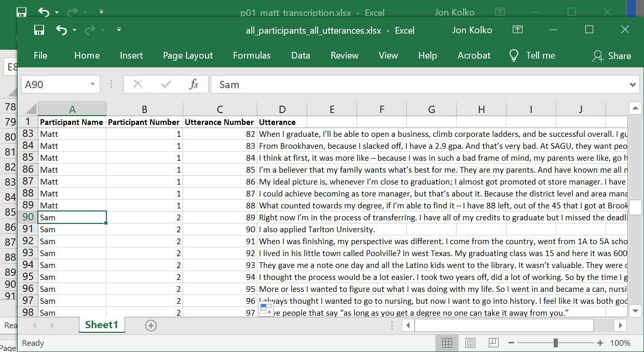Add a new sheet with the plus button

(150, 325)
